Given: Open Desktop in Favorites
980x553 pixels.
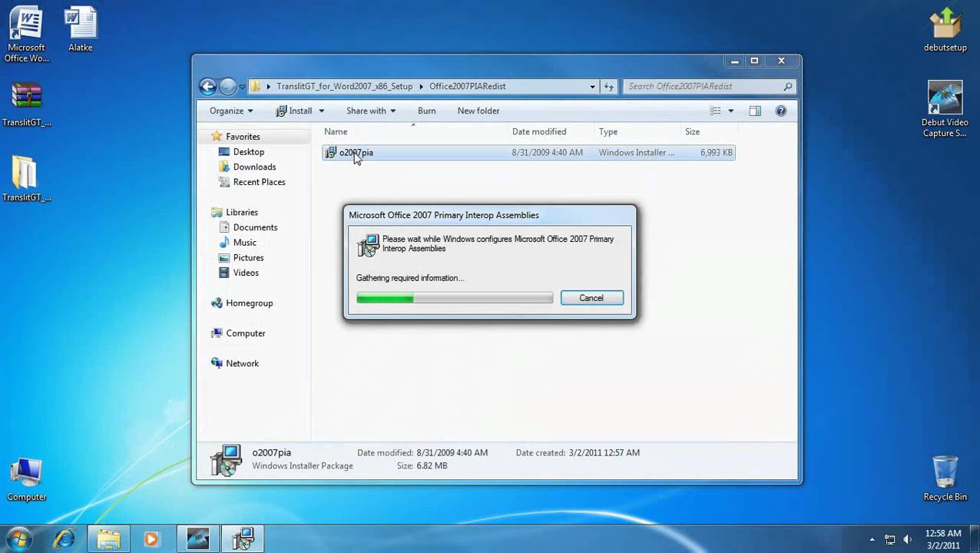Looking at the screenshot, I should (x=248, y=151).
